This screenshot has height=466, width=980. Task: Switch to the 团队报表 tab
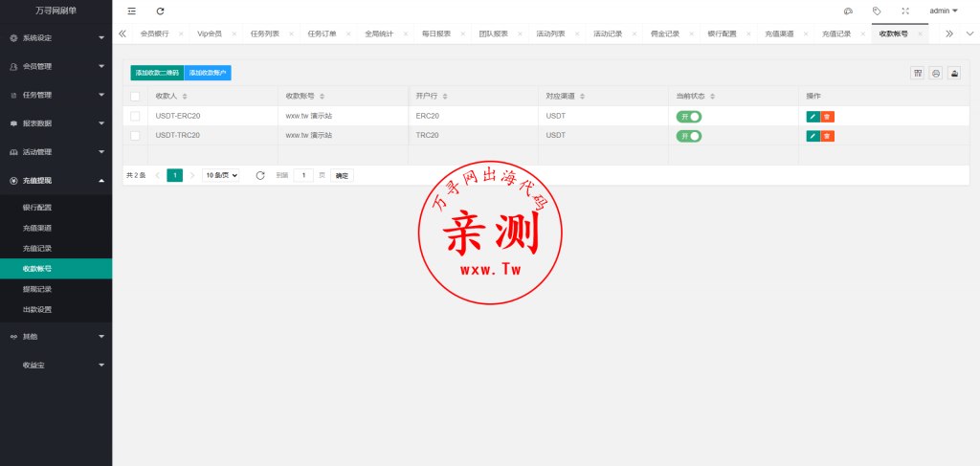coord(494,33)
